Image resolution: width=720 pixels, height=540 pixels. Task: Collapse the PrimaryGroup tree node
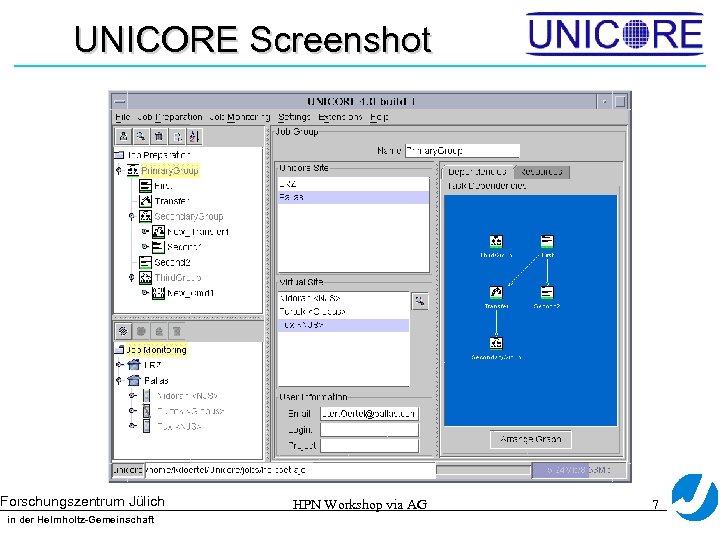click(x=119, y=170)
